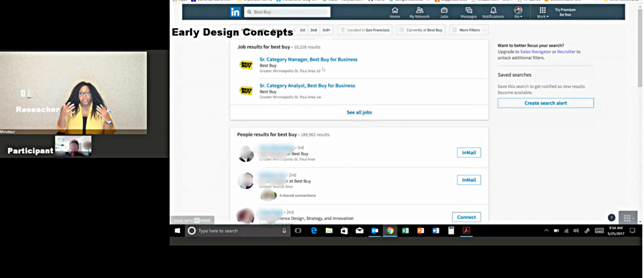Image resolution: width=644 pixels, height=278 pixels.
Task: Click Best Buy logo beside Category Analyst
Action: pos(246,91)
